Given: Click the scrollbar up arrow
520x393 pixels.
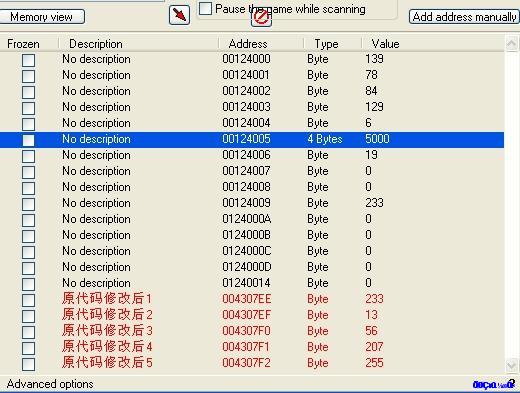Looking at the screenshot, I should click(512, 43).
